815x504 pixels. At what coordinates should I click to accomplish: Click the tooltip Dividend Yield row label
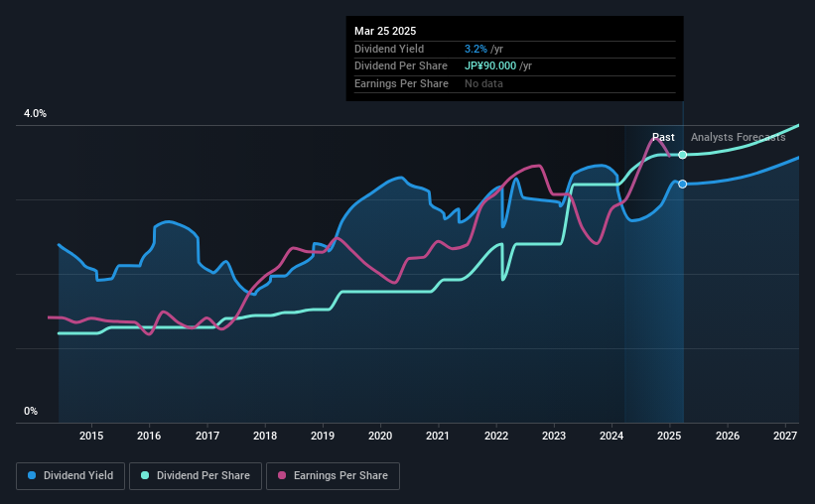tap(389, 49)
